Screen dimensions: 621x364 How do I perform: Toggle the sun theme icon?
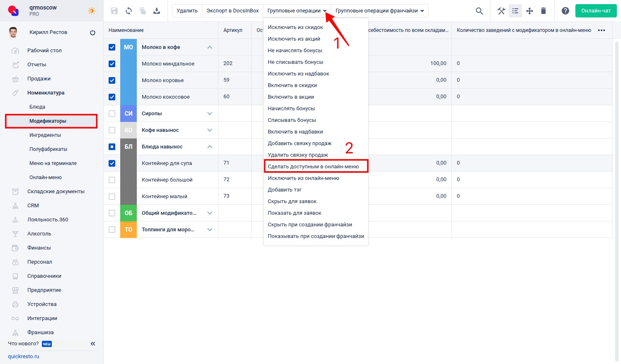(x=92, y=11)
